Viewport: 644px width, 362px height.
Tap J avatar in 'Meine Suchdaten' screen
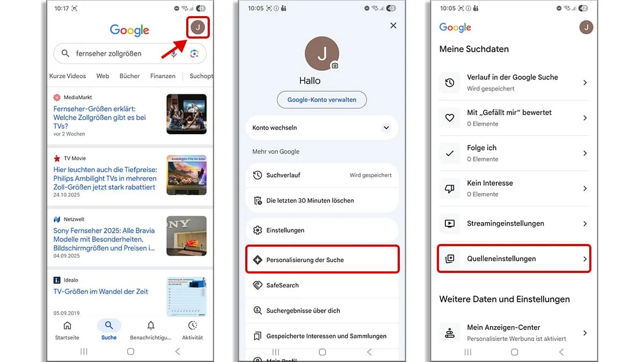pyautogui.click(x=586, y=27)
